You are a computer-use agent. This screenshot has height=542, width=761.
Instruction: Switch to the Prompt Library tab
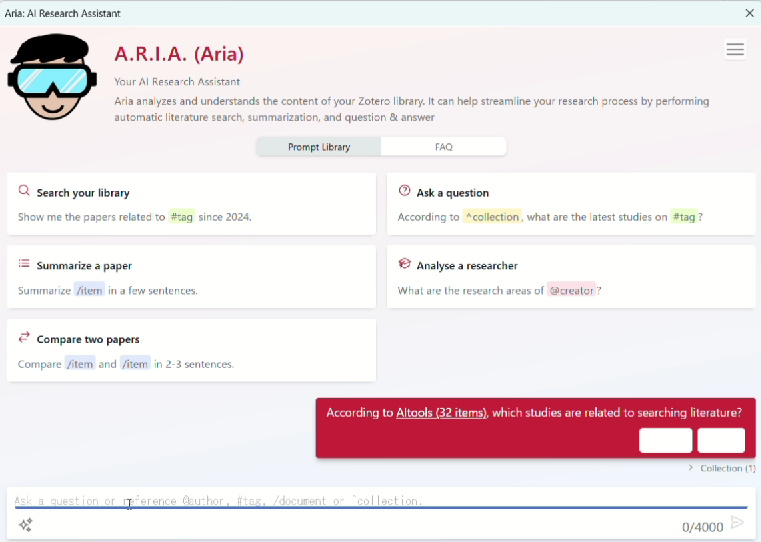(x=319, y=147)
